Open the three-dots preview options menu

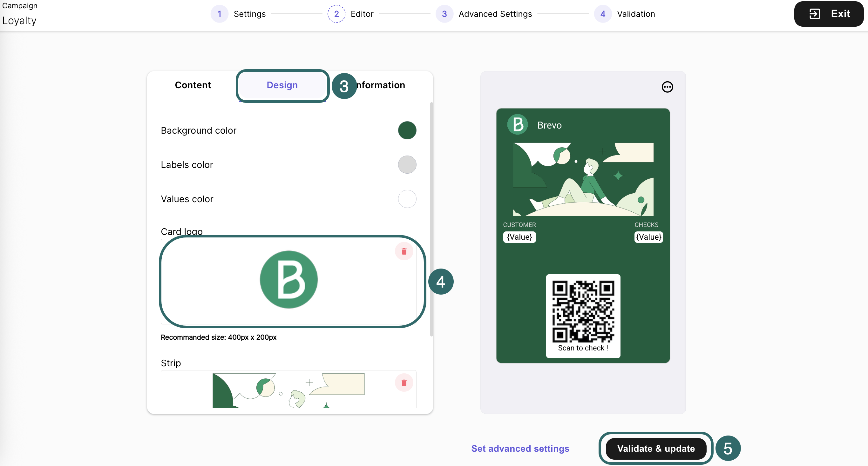[x=667, y=87]
